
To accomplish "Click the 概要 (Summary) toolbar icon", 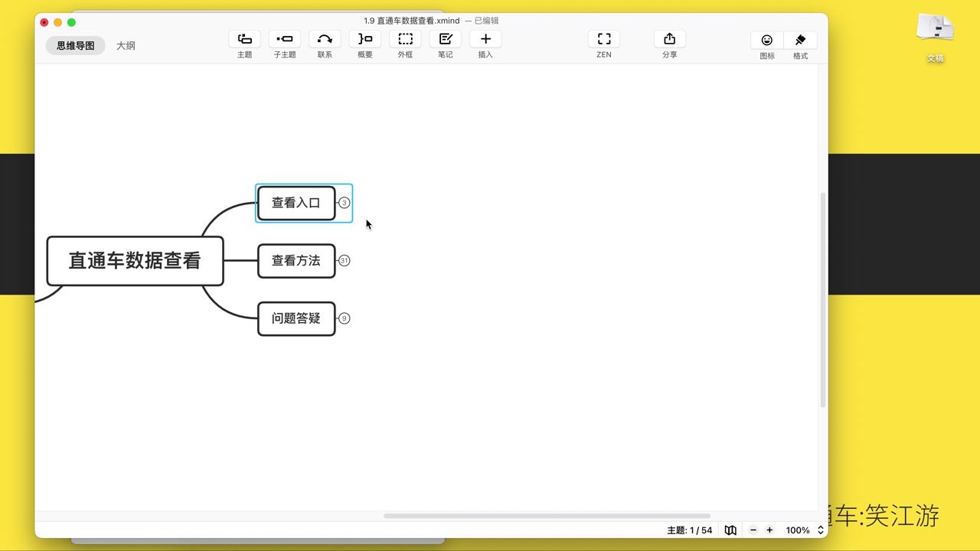I will (x=365, y=39).
